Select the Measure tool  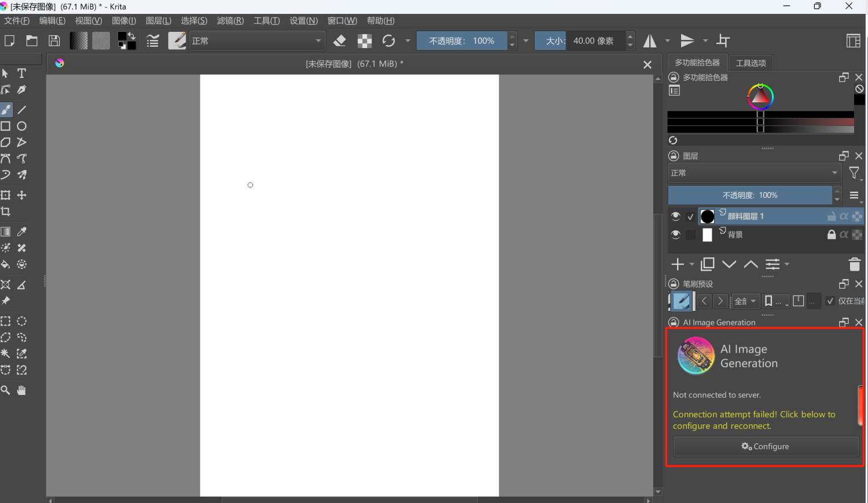22,284
